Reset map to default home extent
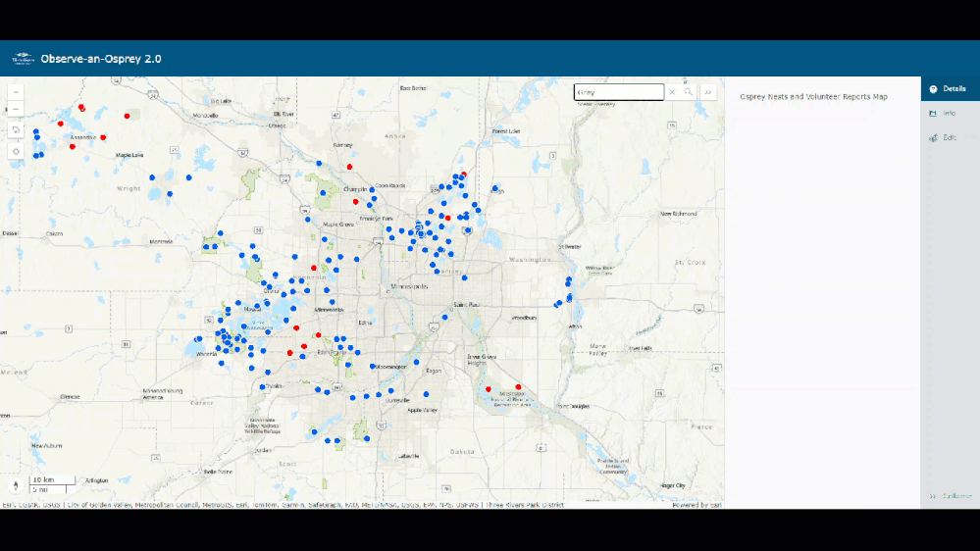The width and height of the screenshot is (980, 551). click(16, 130)
